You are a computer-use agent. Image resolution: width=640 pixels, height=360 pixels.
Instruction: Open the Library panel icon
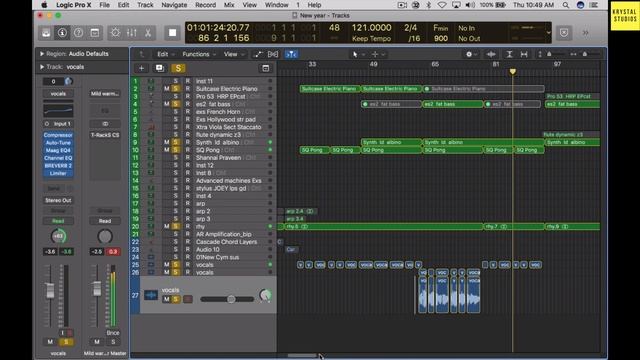click(x=46, y=33)
